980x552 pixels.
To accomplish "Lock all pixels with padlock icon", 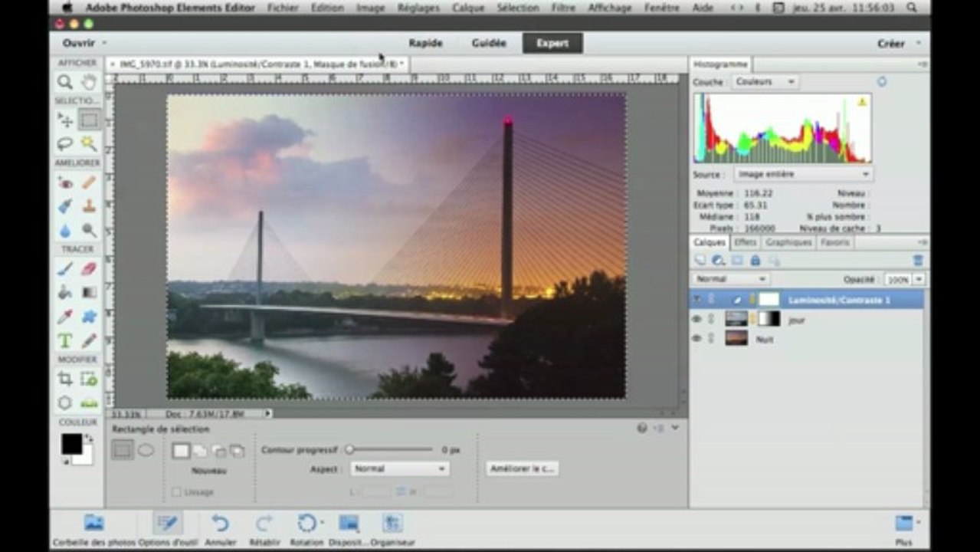I will [755, 261].
